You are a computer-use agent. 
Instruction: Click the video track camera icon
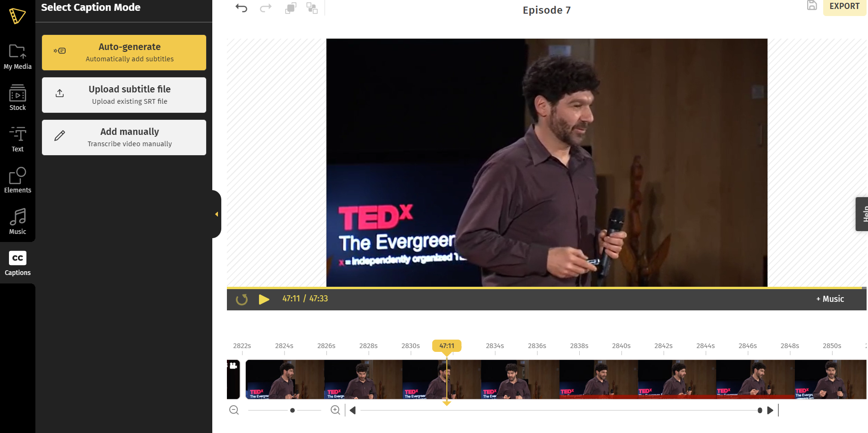[x=233, y=366]
